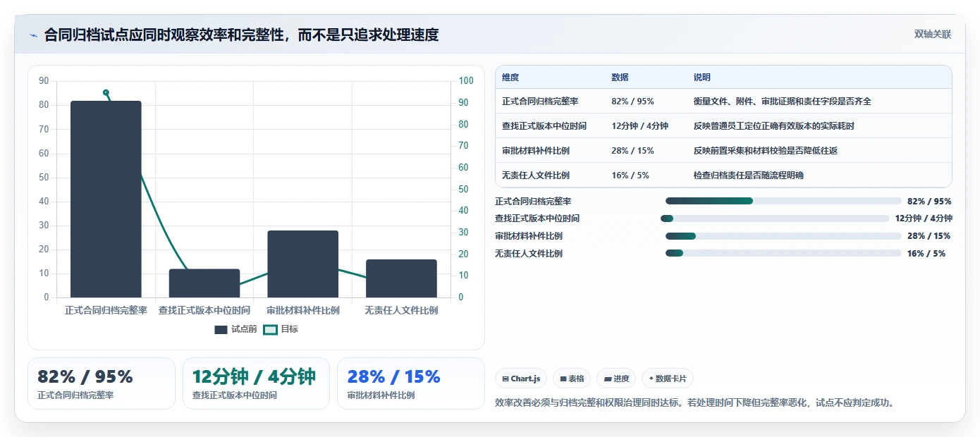Click the 正式合同归档完整率 progress bar
Viewport: 980px width, 437px height.
783,201
